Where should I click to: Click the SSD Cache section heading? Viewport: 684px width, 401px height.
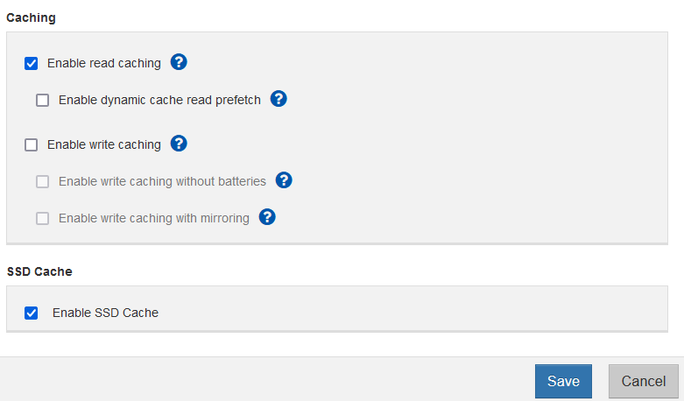point(40,271)
